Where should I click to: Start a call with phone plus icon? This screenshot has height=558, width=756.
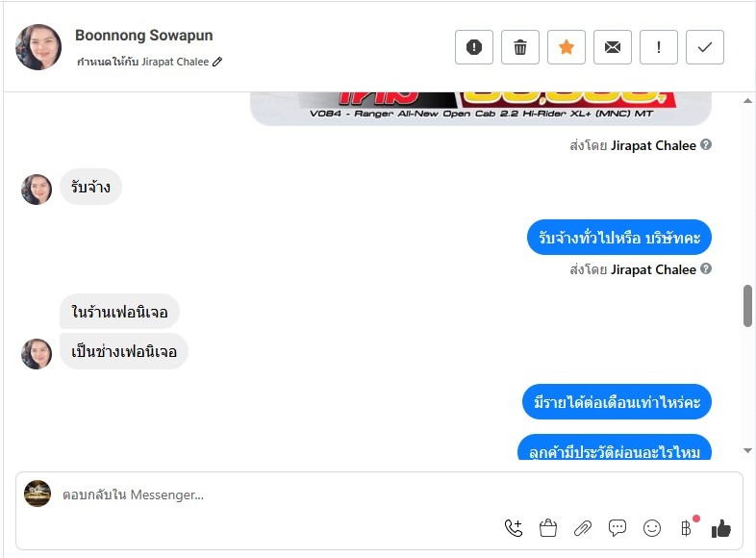514,528
